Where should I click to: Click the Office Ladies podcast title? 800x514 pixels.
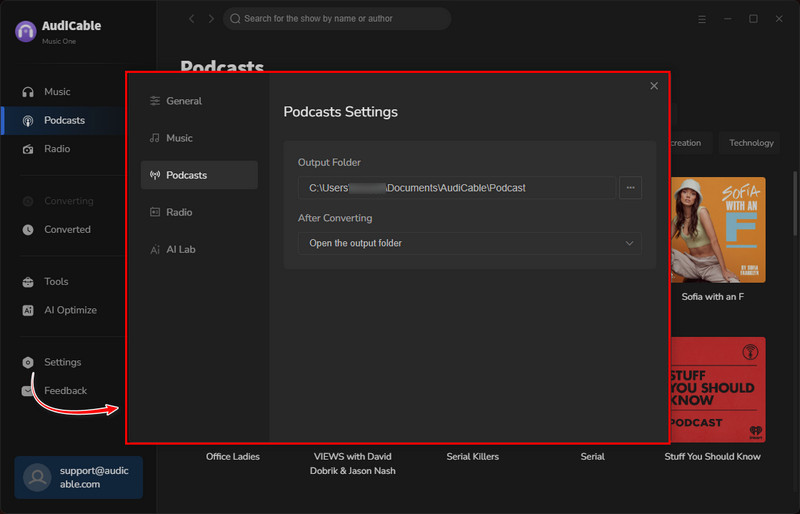coord(233,457)
